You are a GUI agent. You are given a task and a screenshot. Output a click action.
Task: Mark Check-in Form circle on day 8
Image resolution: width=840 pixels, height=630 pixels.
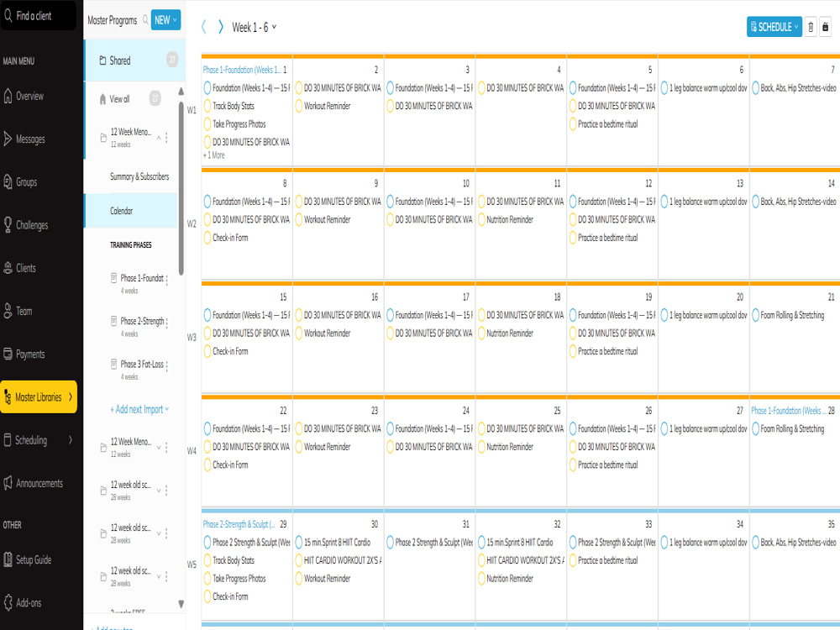207,238
